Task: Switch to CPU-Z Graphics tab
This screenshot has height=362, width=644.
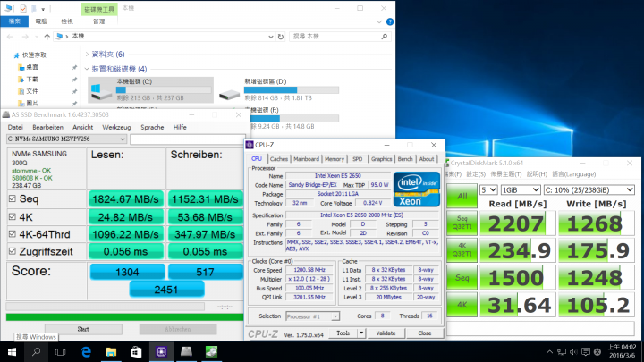Action: tap(381, 159)
